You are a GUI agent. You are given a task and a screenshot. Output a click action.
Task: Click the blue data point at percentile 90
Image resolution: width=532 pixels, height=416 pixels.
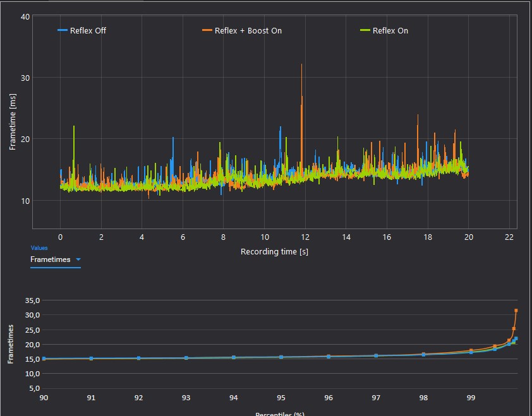(44, 359)
